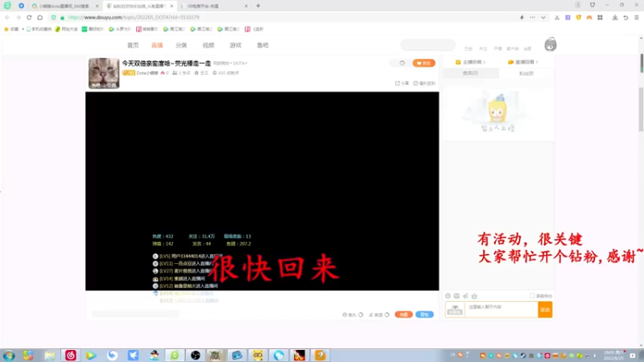This screenshot has height=362, width=644.
Task: Open the file explorer taskbar icon
Action: tap(50, 355)
